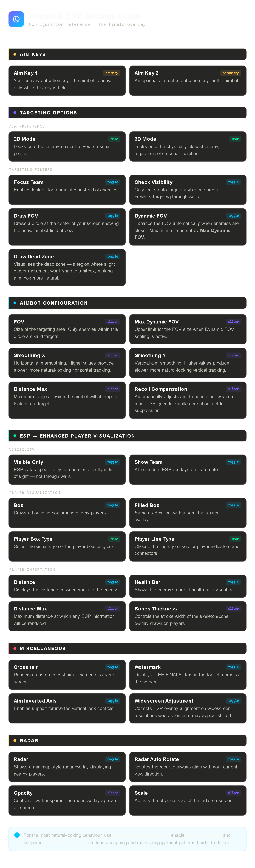Toggle the Draw Dead Zone badge

coord(112,257)
